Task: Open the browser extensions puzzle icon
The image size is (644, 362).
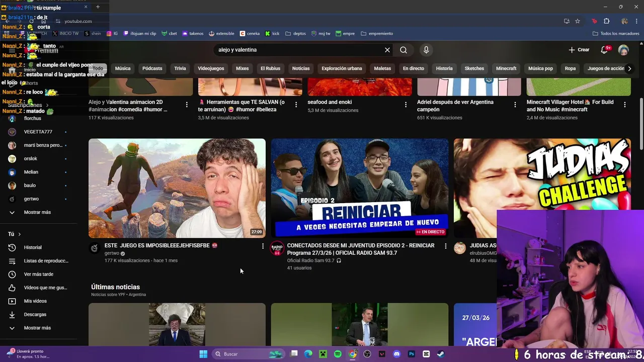Action: (606, 21)
